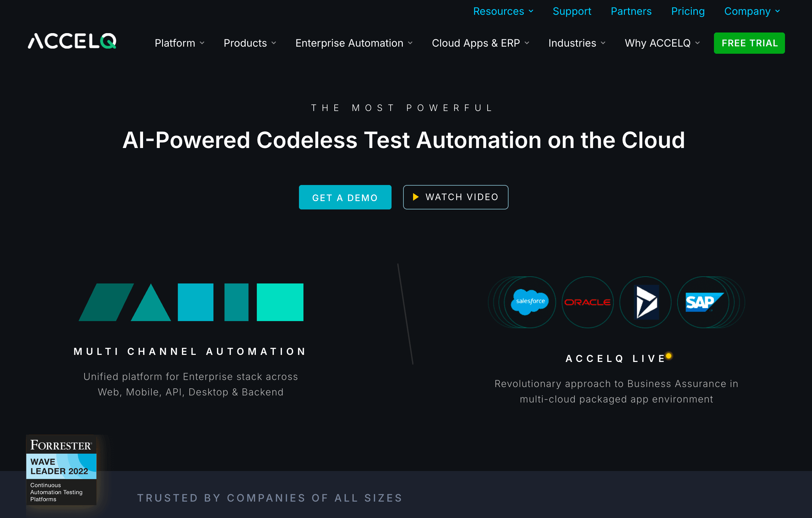Open the Forrester Wave Leader 2022 badge

[61, 470]
